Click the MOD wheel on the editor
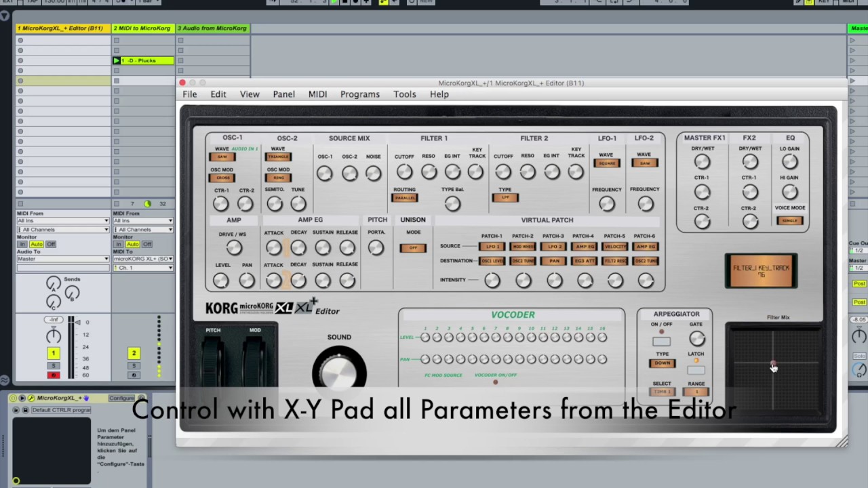The image size is (868, 488). (255, 359)
